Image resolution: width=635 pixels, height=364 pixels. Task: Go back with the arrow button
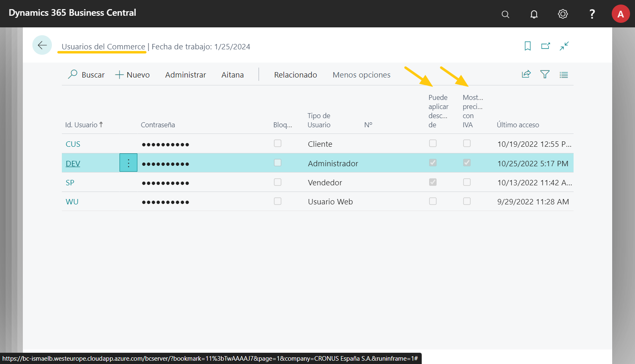(42, 45)
